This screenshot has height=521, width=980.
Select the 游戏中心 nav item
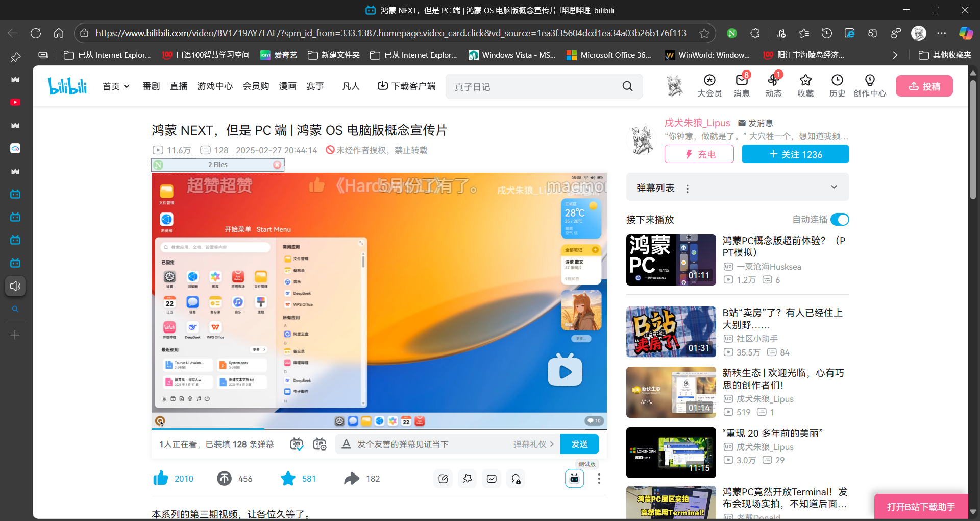(x=215, y=86)
